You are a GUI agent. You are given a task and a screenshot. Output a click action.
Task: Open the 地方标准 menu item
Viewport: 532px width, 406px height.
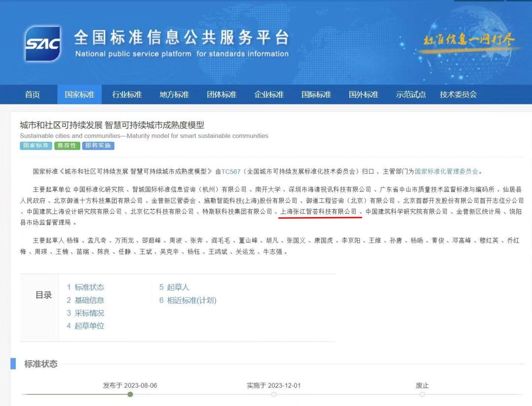click(174, 94)
